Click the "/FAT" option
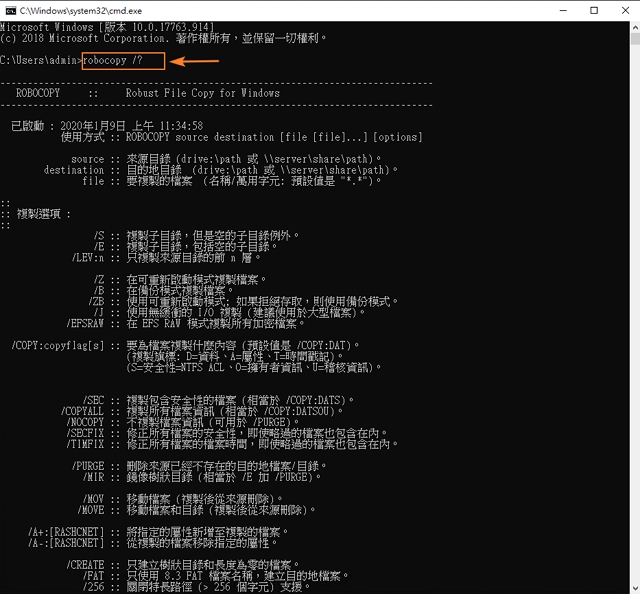This screenshot has width=640, height=594. pos(93,576)
